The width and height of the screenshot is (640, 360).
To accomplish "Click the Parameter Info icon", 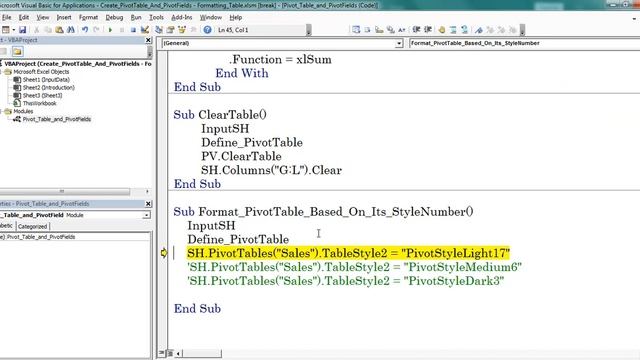I will click(x=391, y=30).
